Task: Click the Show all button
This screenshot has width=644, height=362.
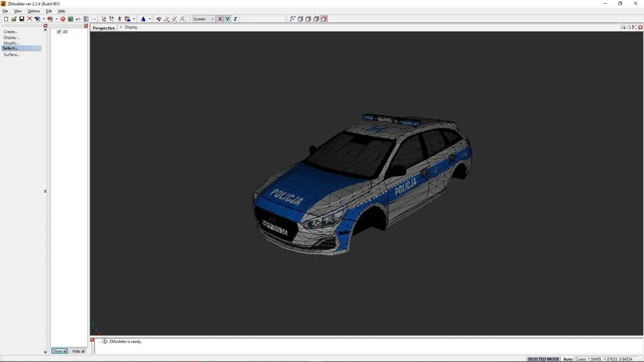Action: pyautogui.click(x=60, y=351)
